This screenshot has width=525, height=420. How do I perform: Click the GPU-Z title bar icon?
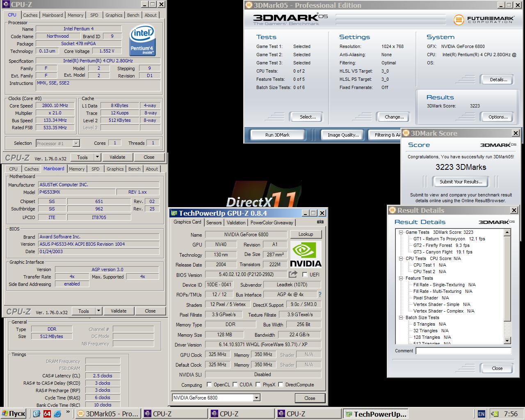pos(174,213)
